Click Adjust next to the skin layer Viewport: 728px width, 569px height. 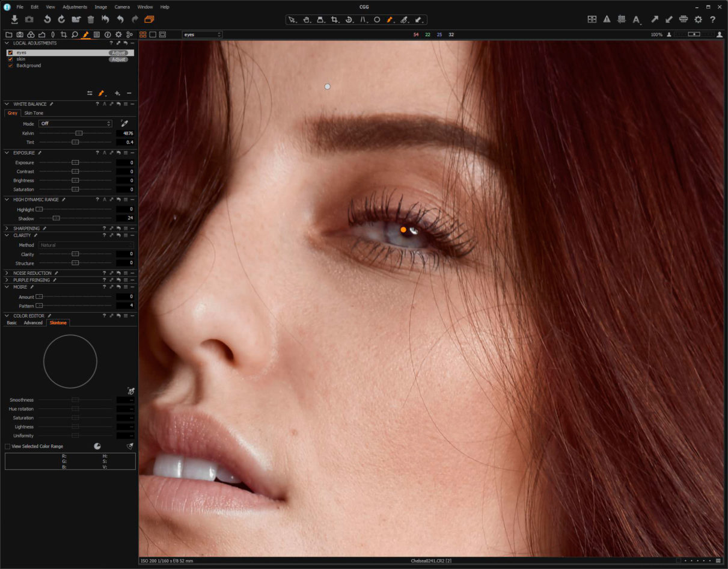[118, 59]
